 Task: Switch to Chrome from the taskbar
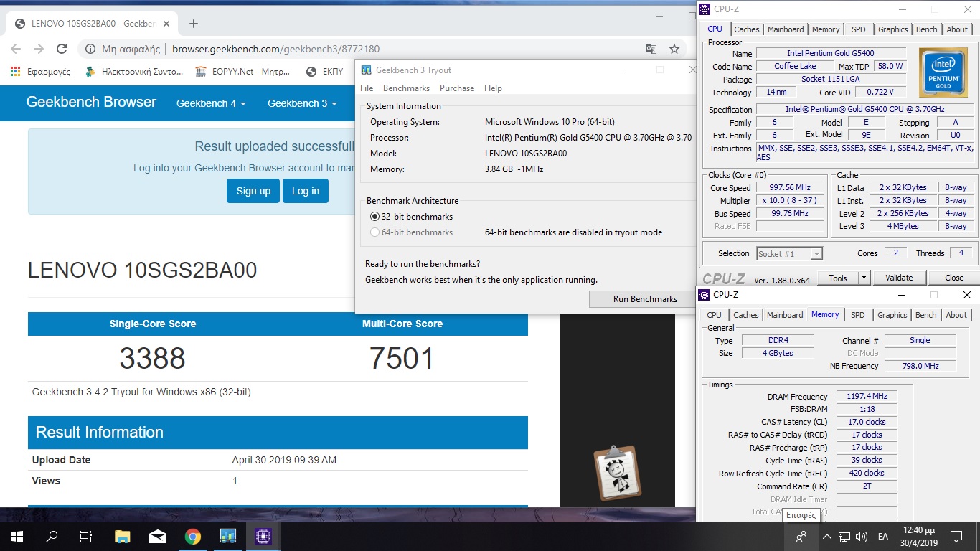(193, 536)
